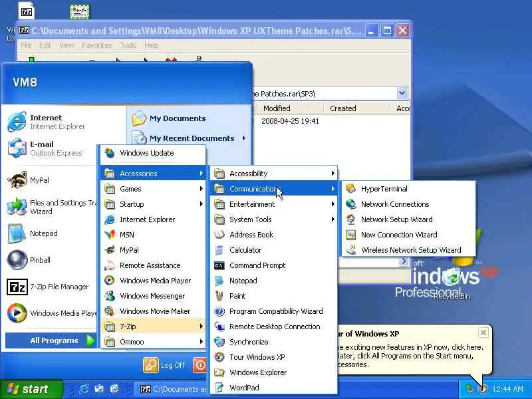The height and width of the screenshot is (399, 532).
Task: Open Windows Explorer
Action: pyautogui.click(x=274, y=372)
